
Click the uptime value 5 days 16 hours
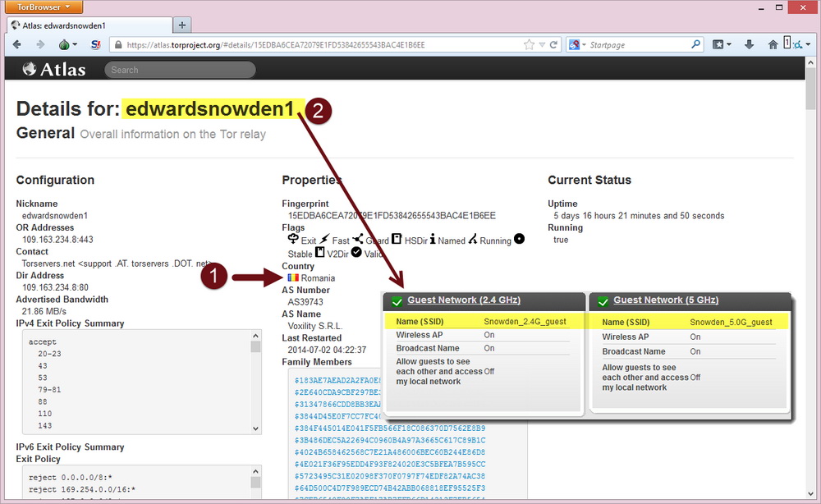639,216
